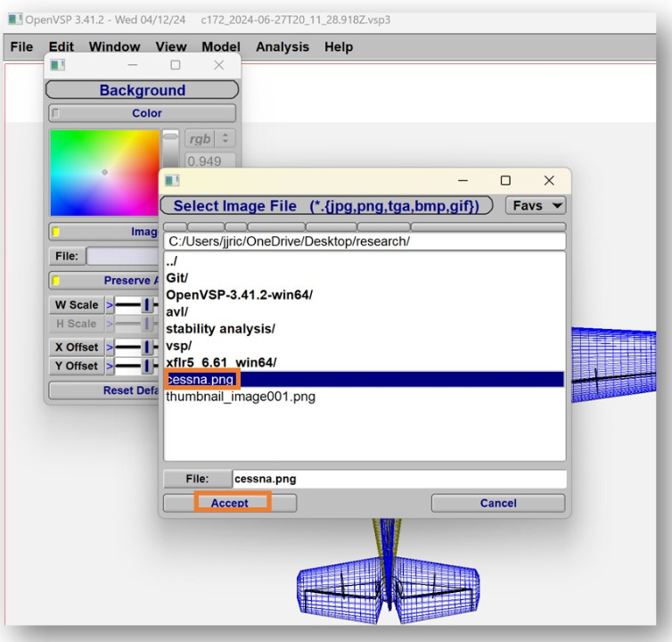672x642 pixels.
Task: Toggle the Preserve Aspect option
Action: (x=55, y=281)
